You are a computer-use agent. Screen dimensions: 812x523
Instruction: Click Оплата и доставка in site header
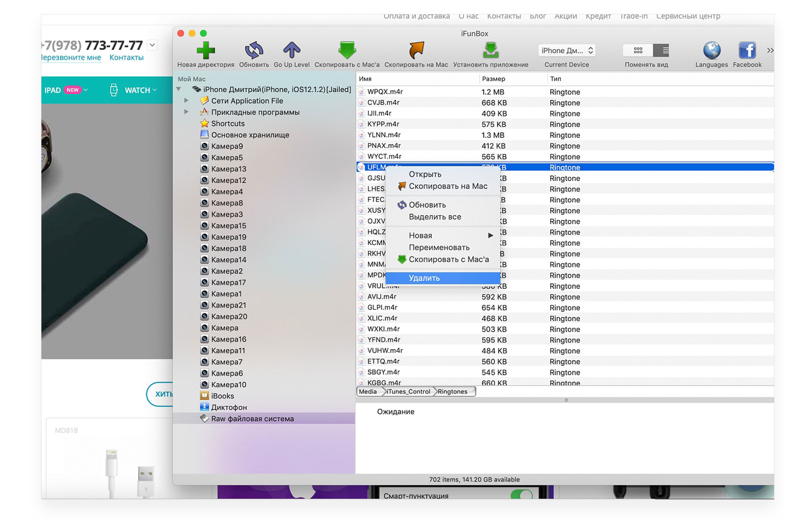[x=417, y=16]
